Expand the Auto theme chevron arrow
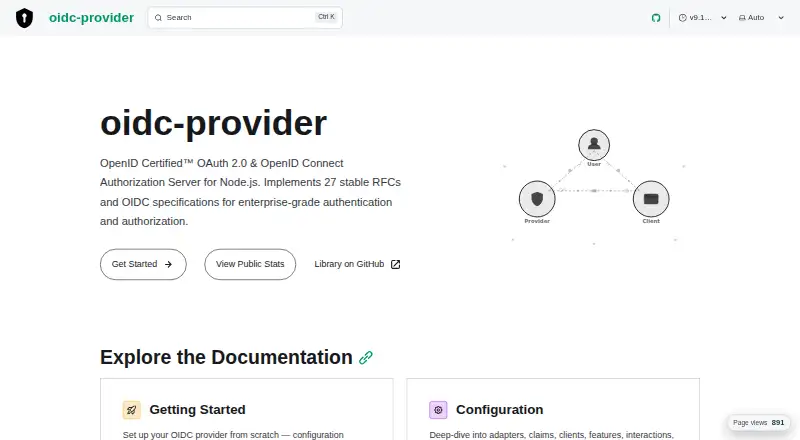Screen dimensions: 800x440 pos(781,18)
